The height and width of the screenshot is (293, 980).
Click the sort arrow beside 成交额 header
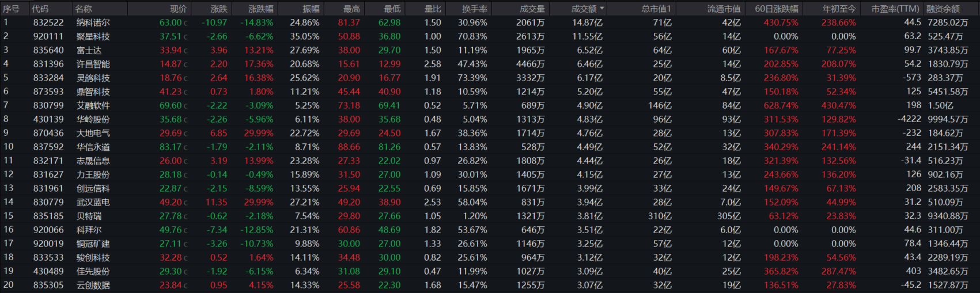click(x=602, y=9)
